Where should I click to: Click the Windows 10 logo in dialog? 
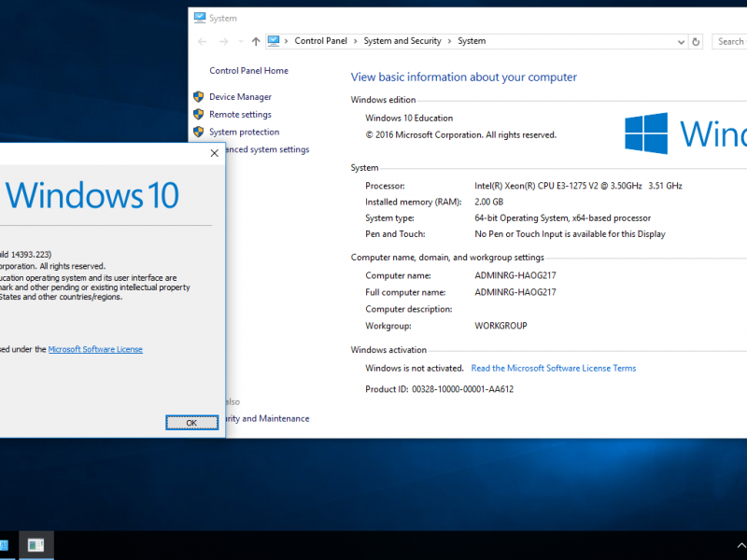(92, 195)
